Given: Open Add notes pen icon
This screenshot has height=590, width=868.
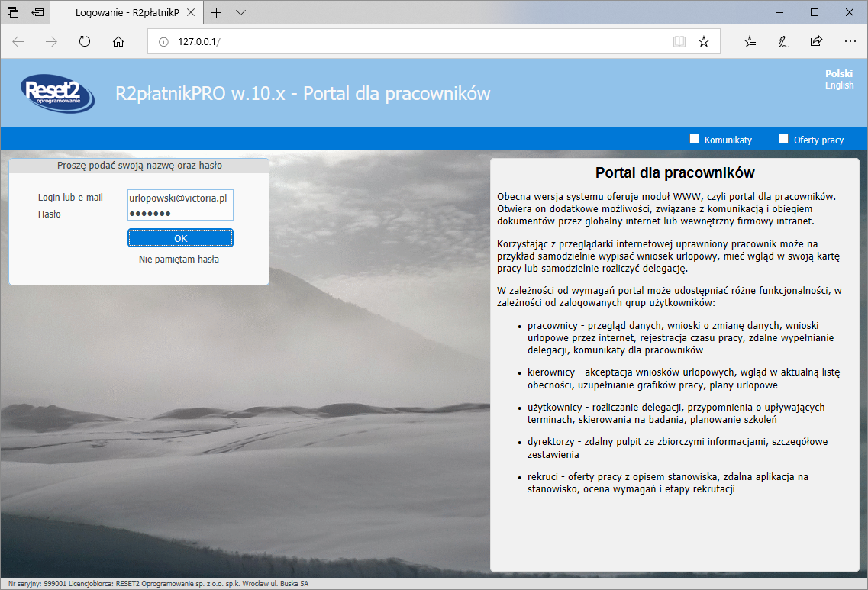Looking at the screenshot, I should (783, 41).
